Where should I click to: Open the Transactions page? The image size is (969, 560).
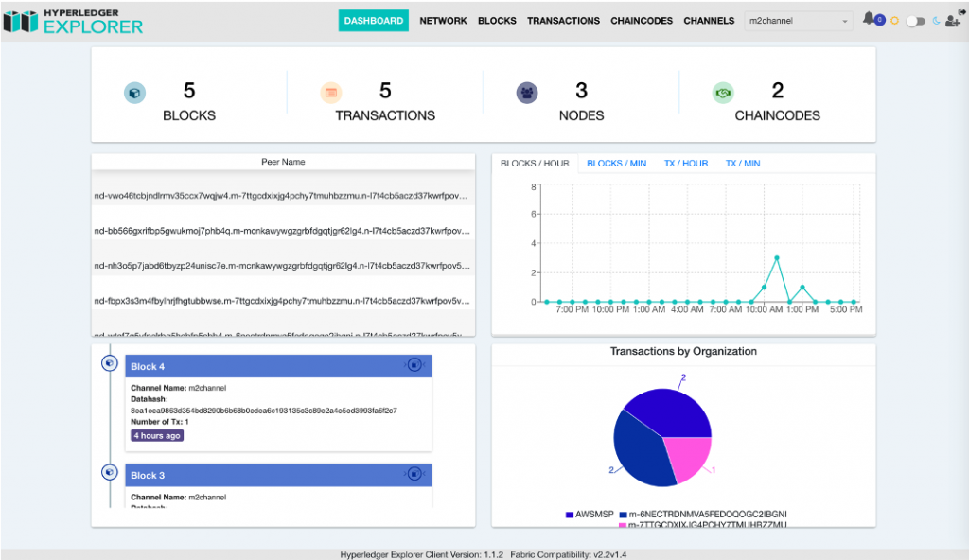[563, 21]
